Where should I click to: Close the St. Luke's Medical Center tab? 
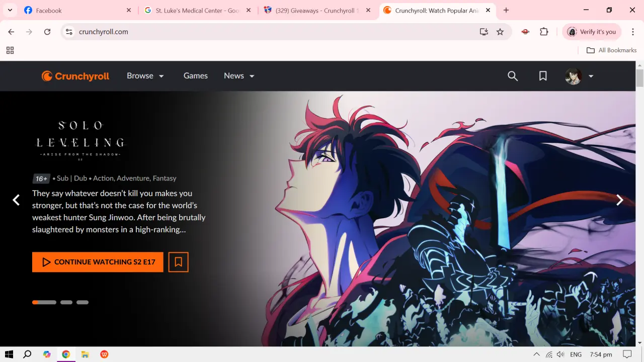(x=249, y=10)
